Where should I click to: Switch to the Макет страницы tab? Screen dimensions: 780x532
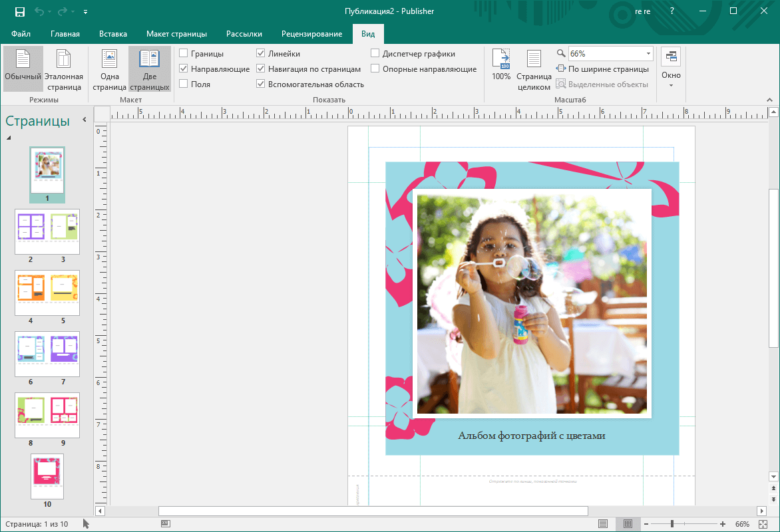click(x=176, y=34)
